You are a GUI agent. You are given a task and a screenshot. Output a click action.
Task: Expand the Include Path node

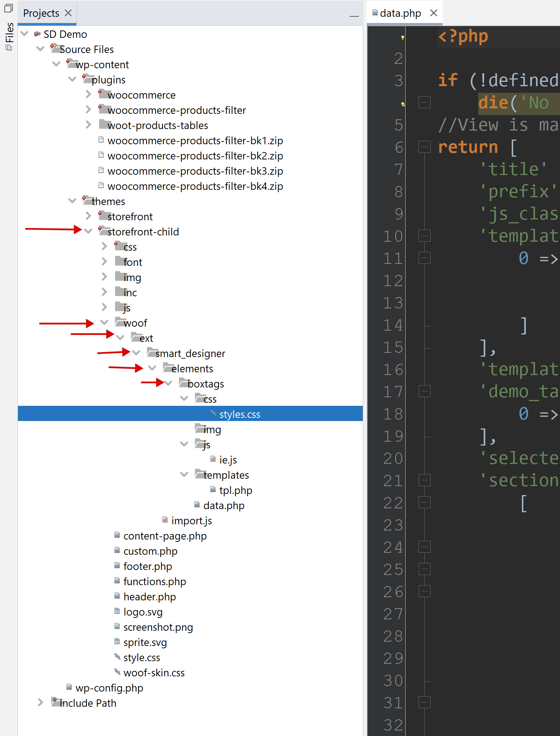pyautogui.click(x=41, y=702)
